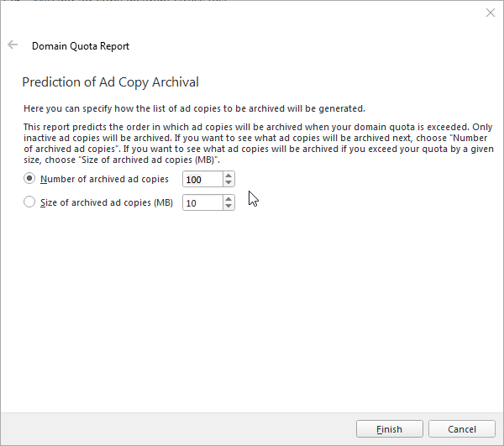The image size is (504, 446).
Task: Go back using the arrow icon
Action: (13, 45)
